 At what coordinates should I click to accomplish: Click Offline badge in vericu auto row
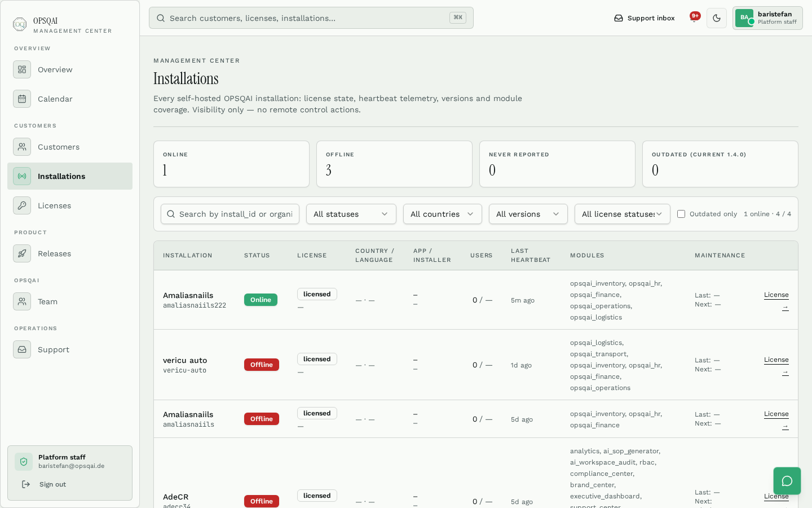pyautogui.click(x=262, y=365)
